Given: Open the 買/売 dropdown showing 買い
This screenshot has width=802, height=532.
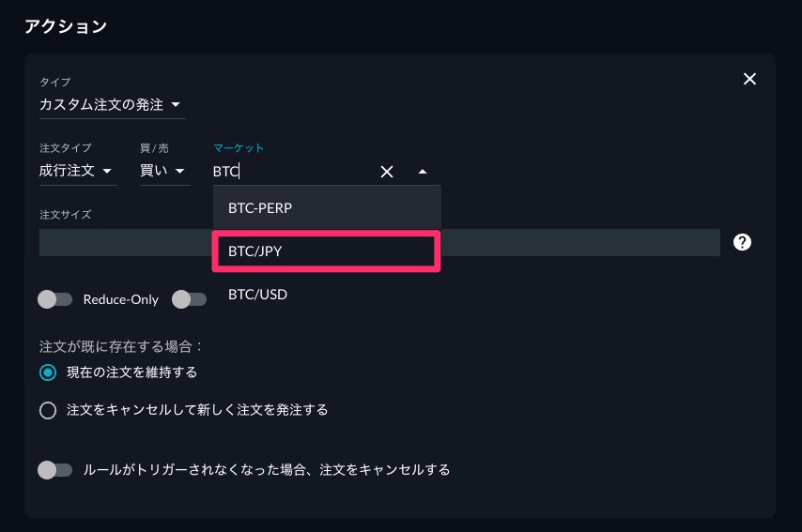Looking at the screenshot, I should [x=164, y=171].
